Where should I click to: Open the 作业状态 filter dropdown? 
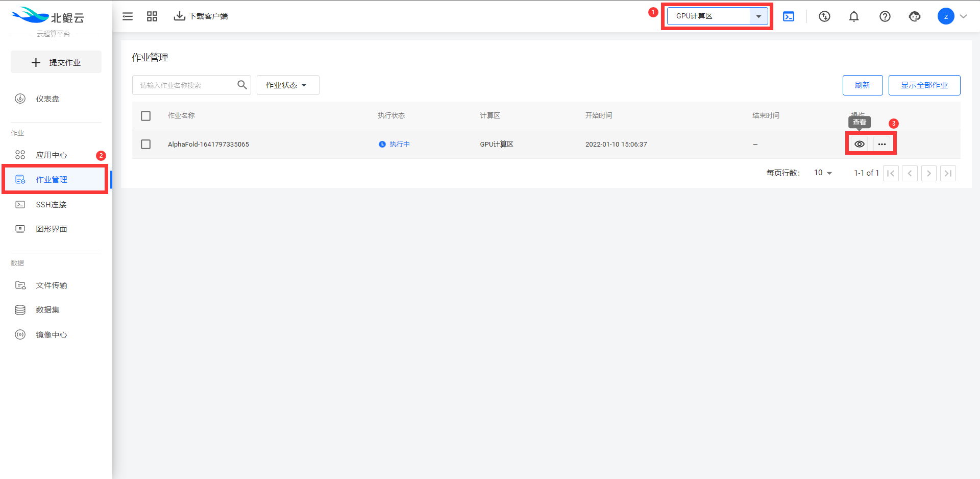[x=288, y=85]
